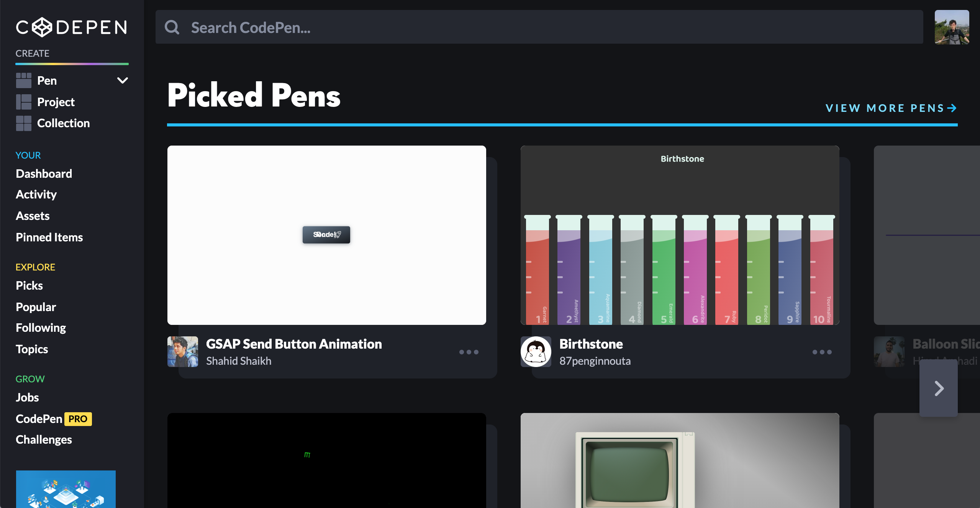Viewport: 980px width, 508px height.
Task: Open the Challenges page
Action: 44,439
